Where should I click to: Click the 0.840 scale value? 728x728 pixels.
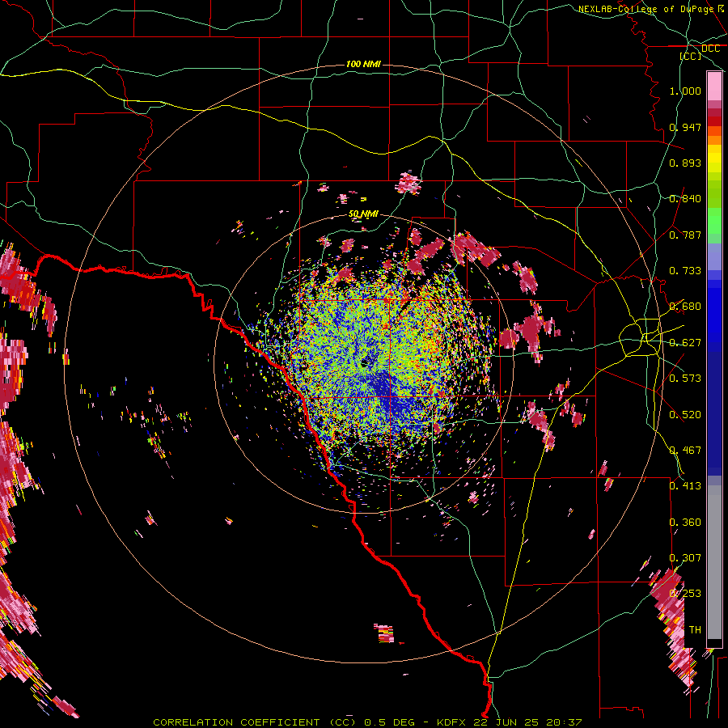coord(685,199)
